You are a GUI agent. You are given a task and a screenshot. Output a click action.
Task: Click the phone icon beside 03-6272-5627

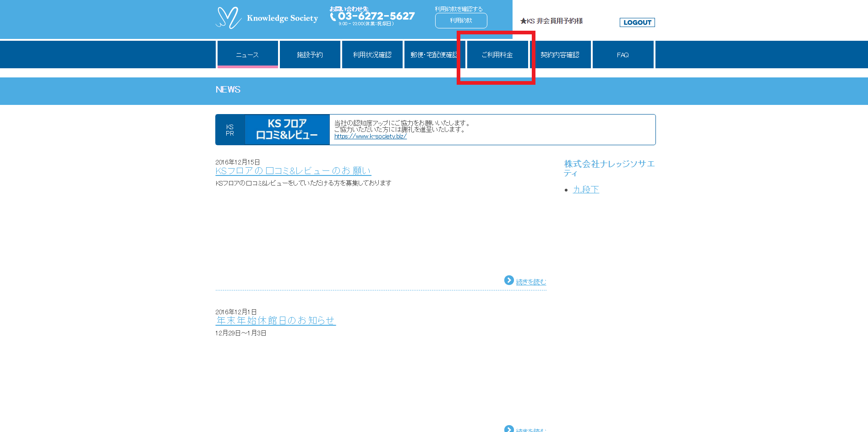[333, 16]
